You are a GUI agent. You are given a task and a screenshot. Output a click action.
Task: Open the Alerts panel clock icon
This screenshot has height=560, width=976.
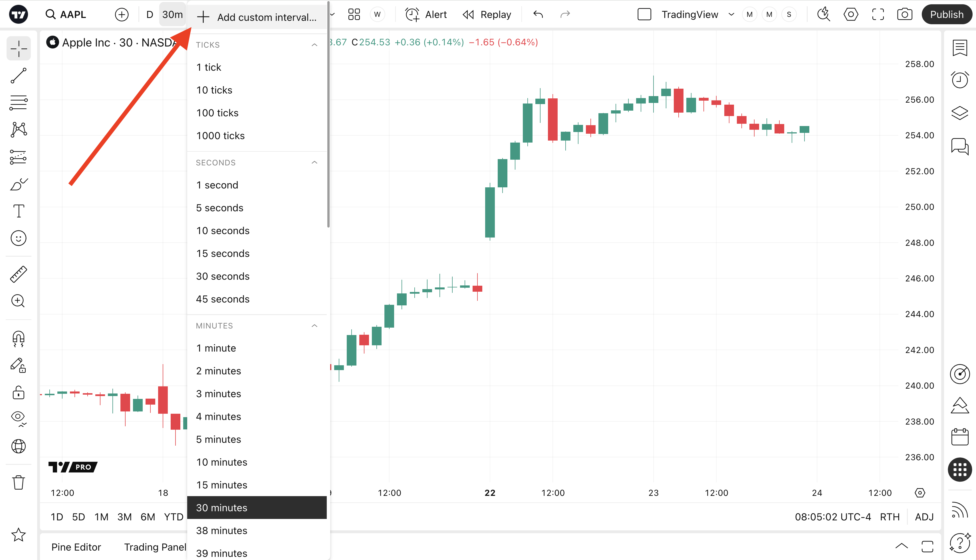tap(960, 80)
